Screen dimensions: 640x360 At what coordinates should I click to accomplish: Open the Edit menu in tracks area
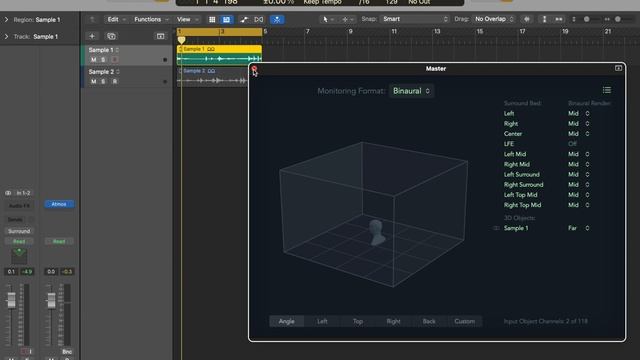coord(116,19)
